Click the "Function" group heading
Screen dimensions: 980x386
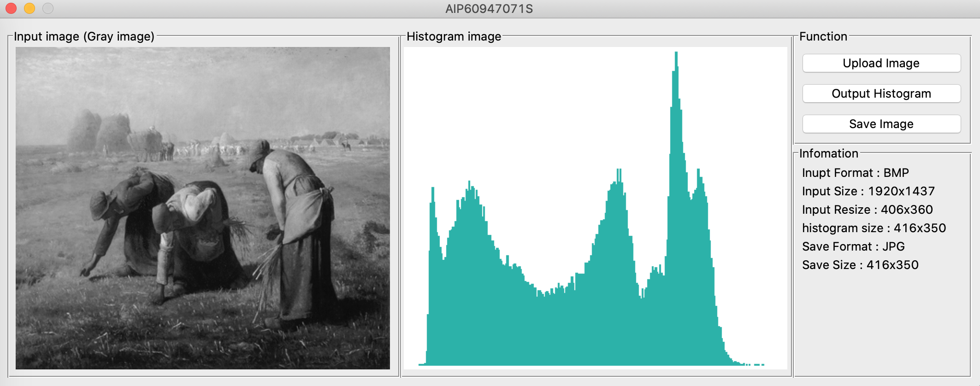[x=823, y=36]
